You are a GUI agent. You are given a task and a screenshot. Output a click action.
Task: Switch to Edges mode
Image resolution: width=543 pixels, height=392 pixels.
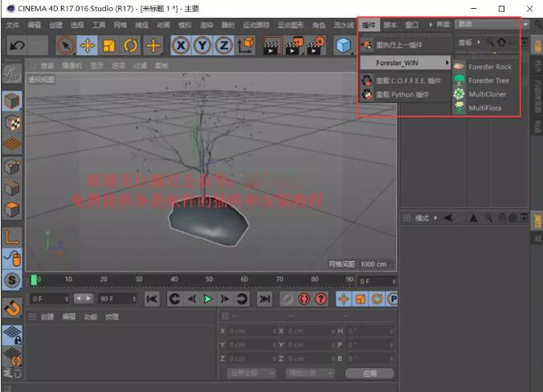click(12, 189)
